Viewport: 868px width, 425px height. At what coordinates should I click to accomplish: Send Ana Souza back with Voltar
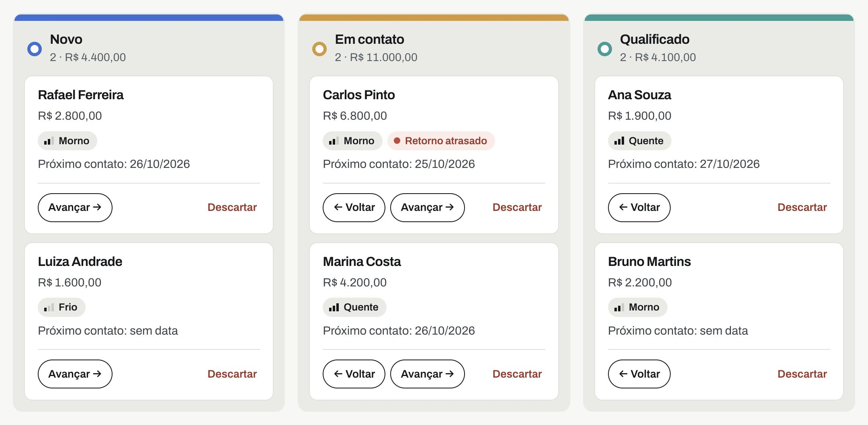639,207
